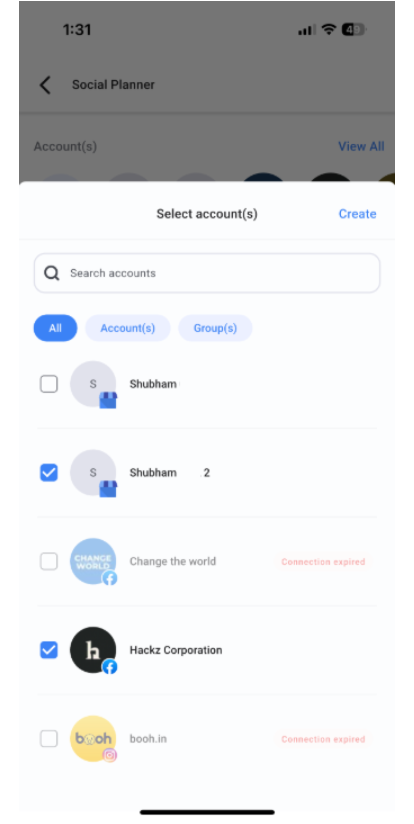Viewport: 414px width, 824px height.
Task: Switch to the Group(s) filter tab
Action: [215, 328]
